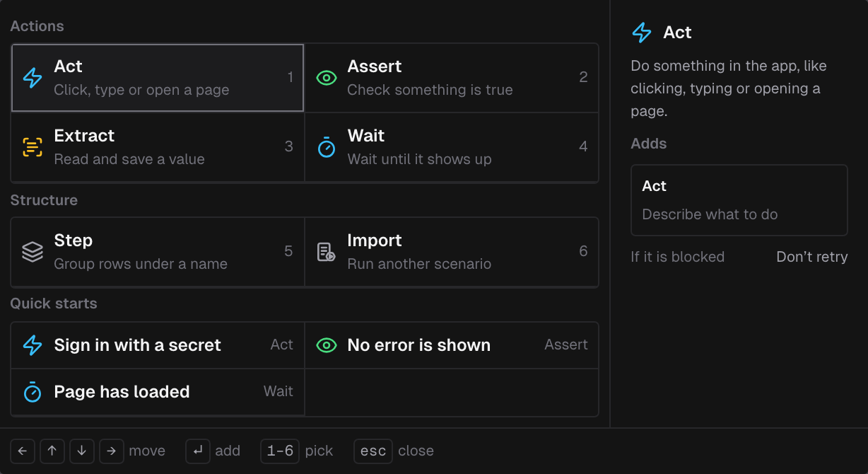The height and width of the screenshot is (474, 868).
Task: Click the return key hint for add
Action: 198,451
